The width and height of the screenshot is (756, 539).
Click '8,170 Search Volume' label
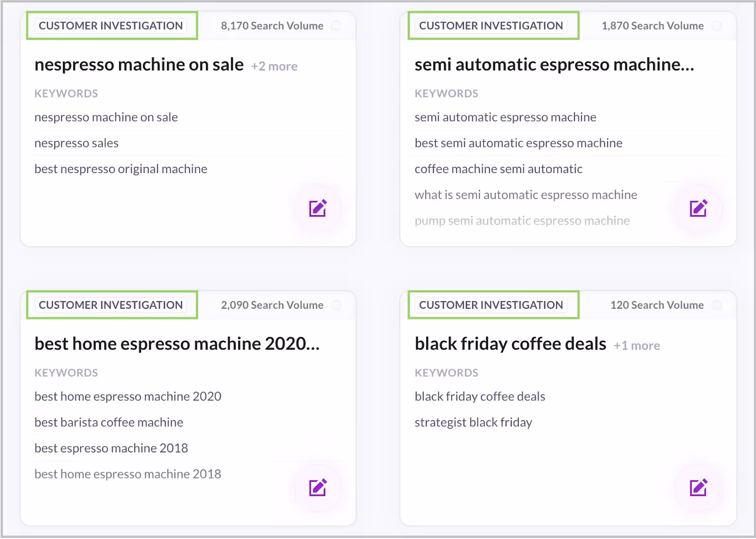(x=272, y=26)
